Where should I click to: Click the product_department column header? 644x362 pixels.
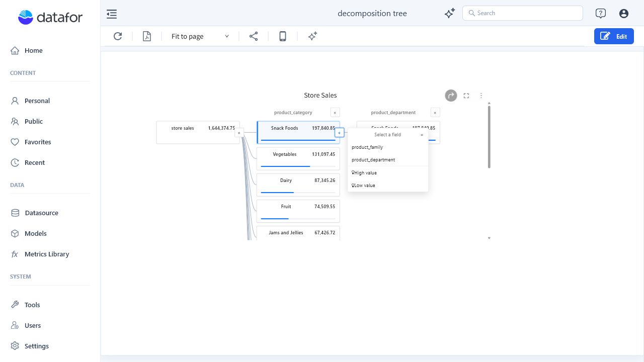tap(393, 113)
